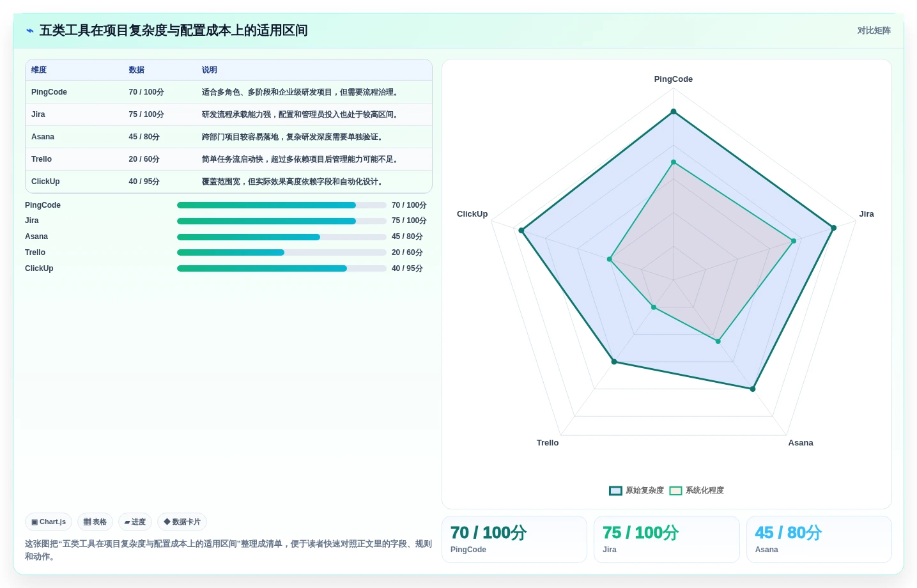The height and width of the screenshot is (588, 917).
Task: Open the Jira 75 / 100分 data card
Action: click(667, 539)
